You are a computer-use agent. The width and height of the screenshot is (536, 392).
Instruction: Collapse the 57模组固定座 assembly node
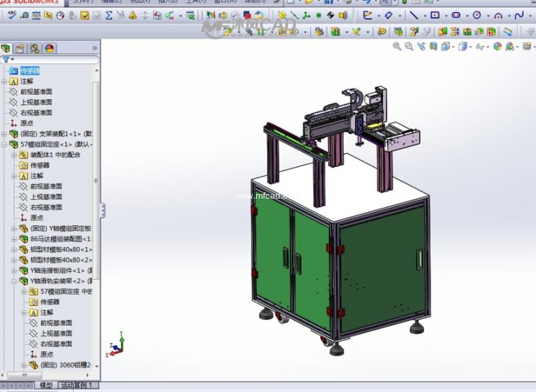[x=4, y=144]
